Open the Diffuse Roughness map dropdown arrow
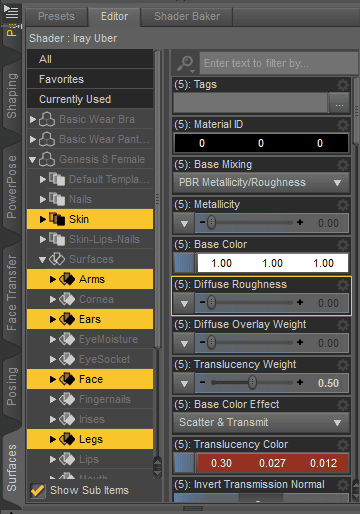The width and height of the screenshot is (360, 514). tap(184, 303)
